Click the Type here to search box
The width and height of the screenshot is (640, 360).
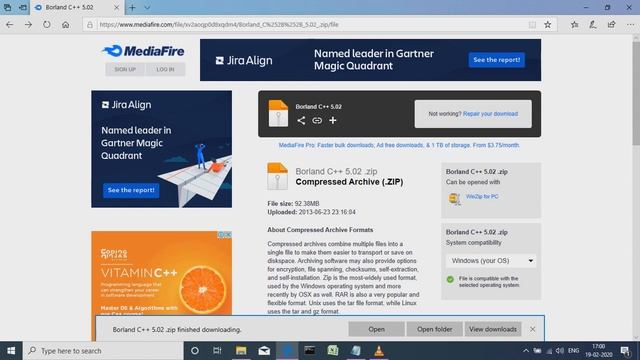coord(103,351)
